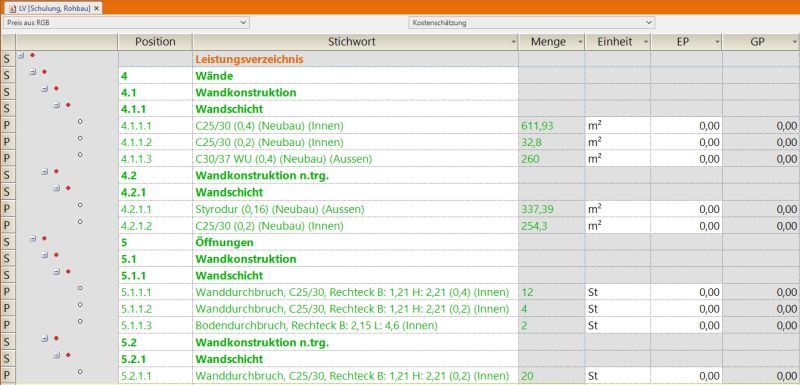Click the circle bullet of position 4.1.1.3
800x385 pixels.
[x=80, y=155]
